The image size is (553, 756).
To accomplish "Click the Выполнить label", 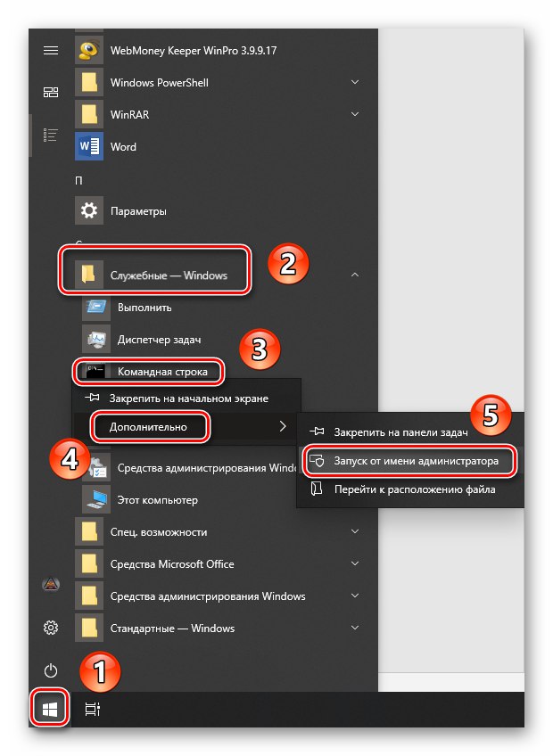I will coord(144,308).
